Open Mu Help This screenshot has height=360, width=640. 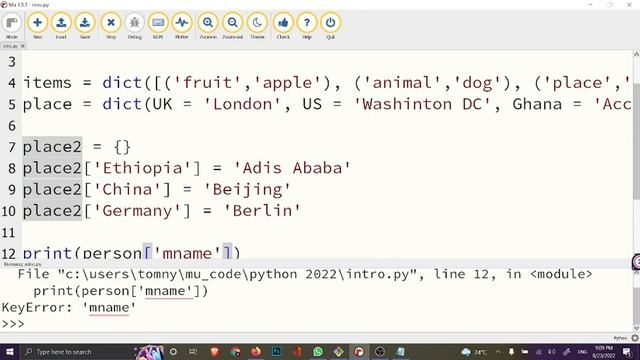307,25
